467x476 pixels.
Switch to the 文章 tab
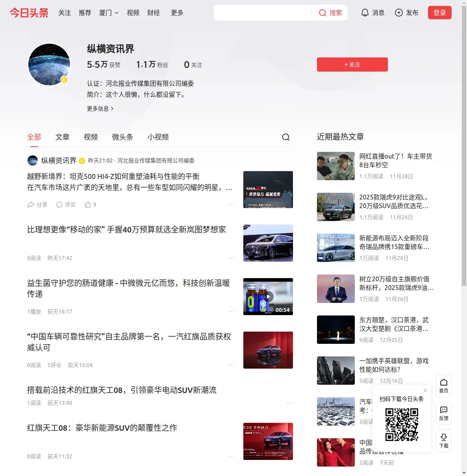(63, 137)
